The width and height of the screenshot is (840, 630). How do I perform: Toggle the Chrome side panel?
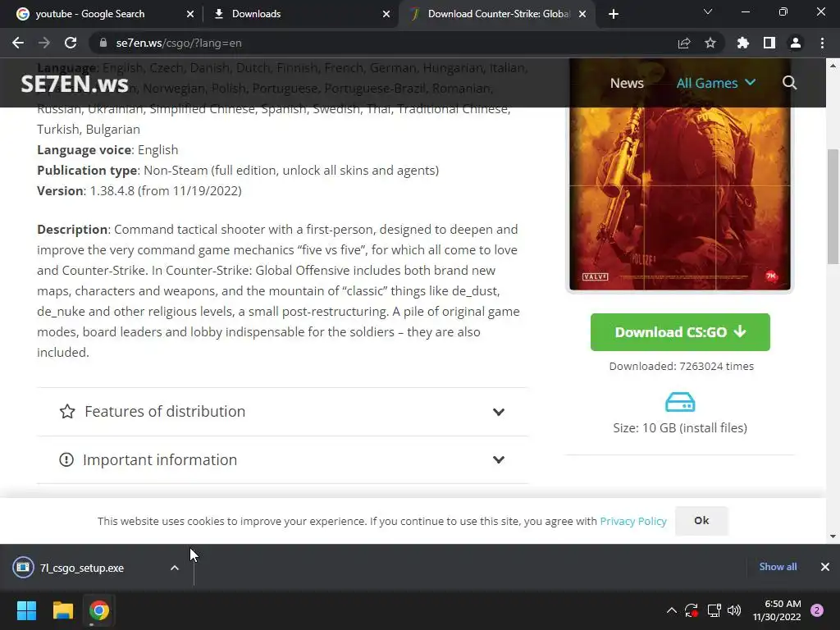[x=769, y=43]
